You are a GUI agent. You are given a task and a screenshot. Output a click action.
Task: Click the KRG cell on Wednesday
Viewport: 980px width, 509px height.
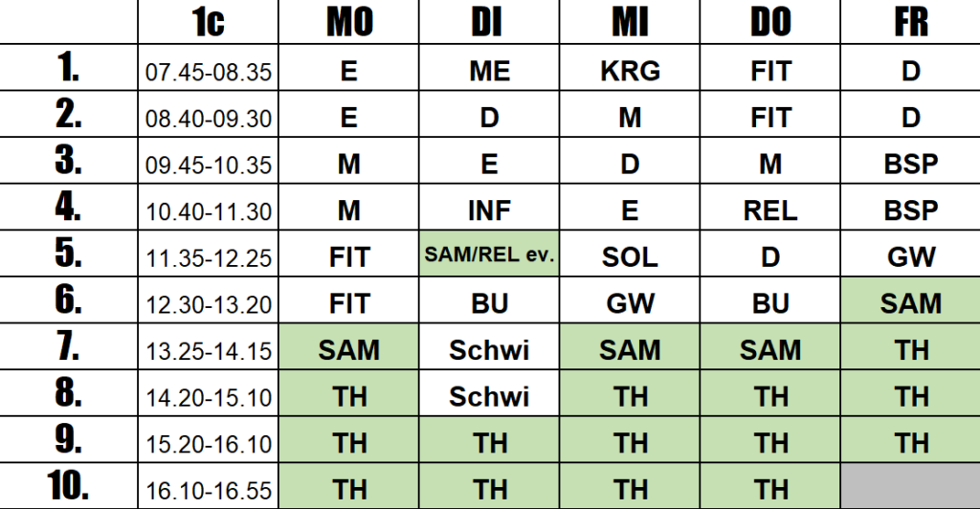[x=630, y=67]
